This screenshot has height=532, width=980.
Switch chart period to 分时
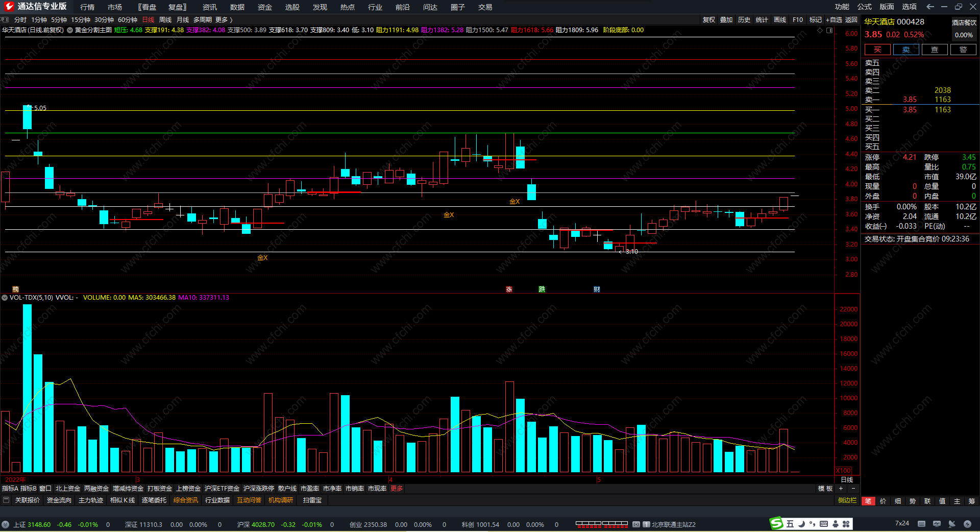(20, 19)
